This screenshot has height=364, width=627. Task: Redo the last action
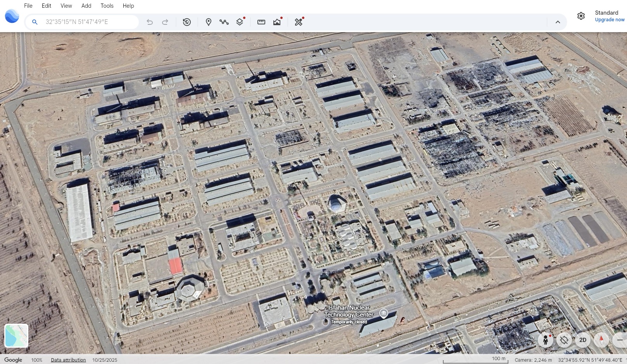click(x=165, y=22)
